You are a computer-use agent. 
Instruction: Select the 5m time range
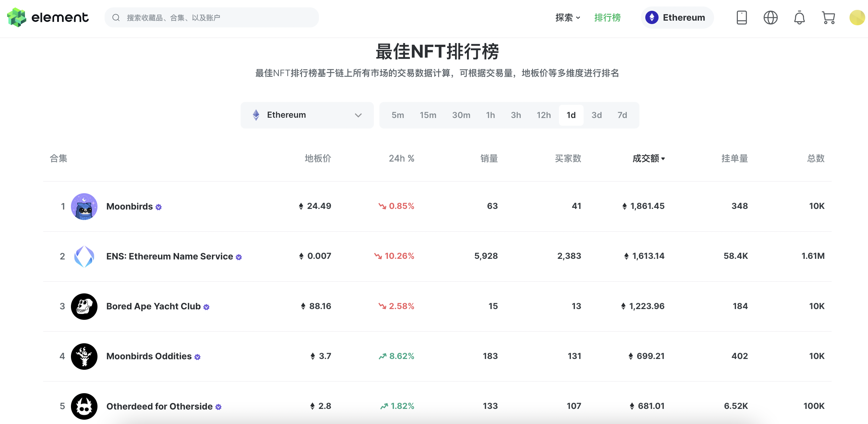pos(398,115)
